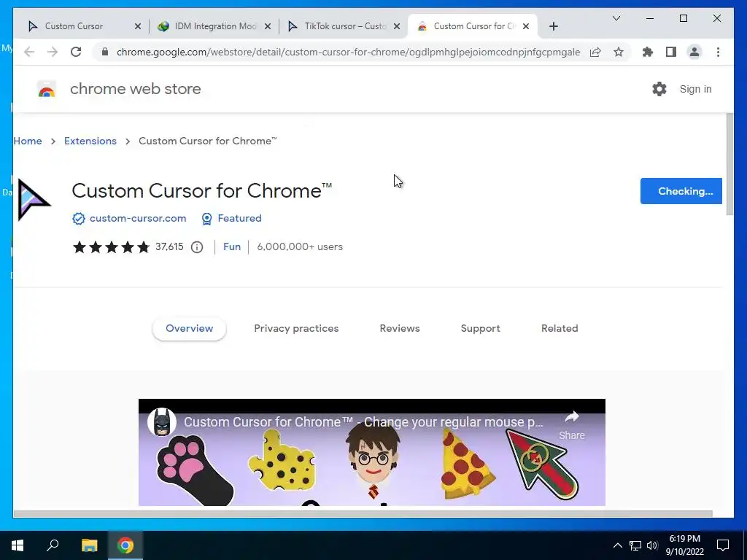
Task: Click the verified publisher checkmark badge
Action: pyautogui.click(x=79, y=219)
